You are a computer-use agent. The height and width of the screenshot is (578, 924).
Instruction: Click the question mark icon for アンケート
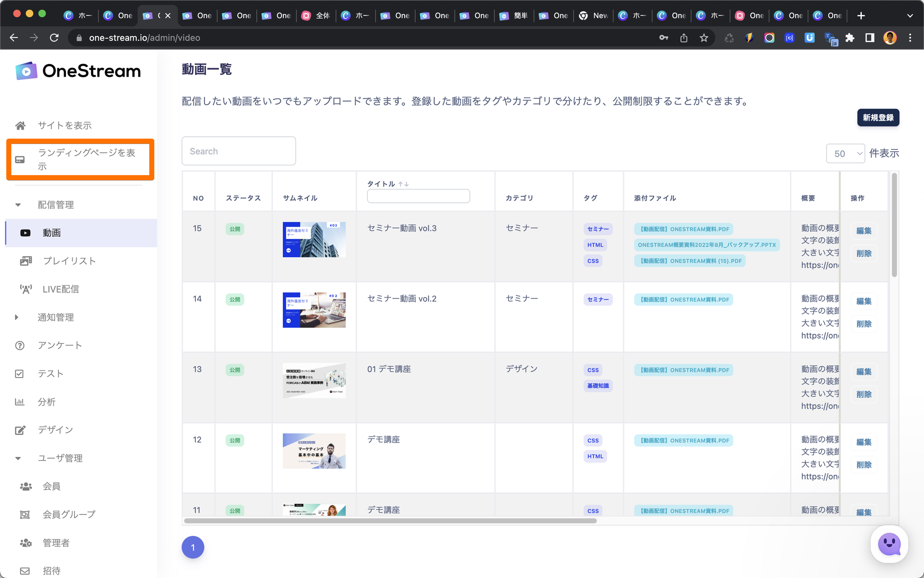[x=19, y=345]
